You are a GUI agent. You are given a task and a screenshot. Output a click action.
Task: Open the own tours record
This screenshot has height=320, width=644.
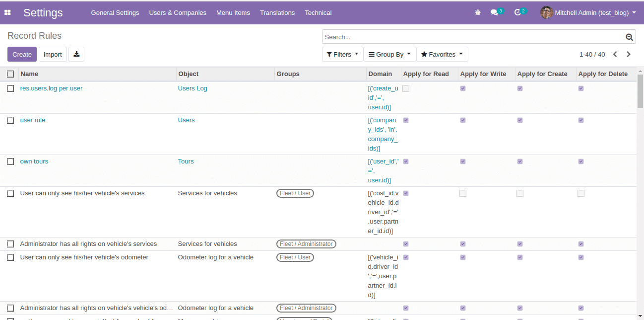[34, 161]
